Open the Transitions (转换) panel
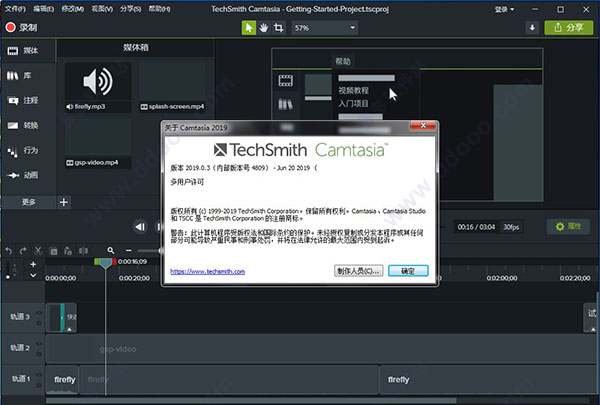Image resolution: width=600 pixels, height=405 pixels. (x=23, y=125)
